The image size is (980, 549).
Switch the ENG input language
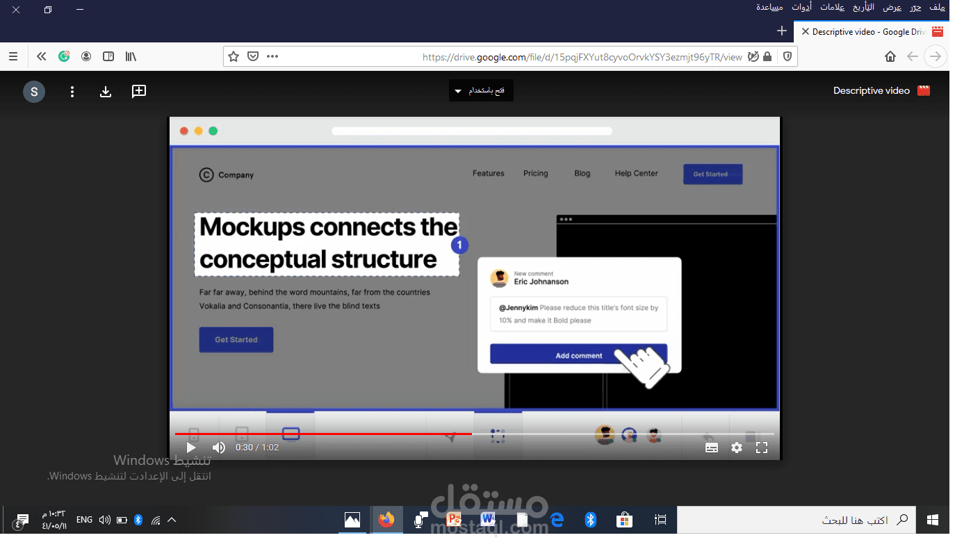84,520
